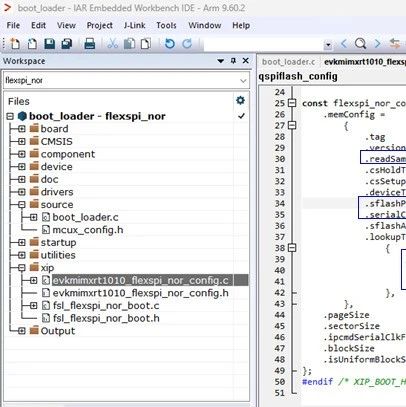Expand the component folder

(x=22, y=154)
